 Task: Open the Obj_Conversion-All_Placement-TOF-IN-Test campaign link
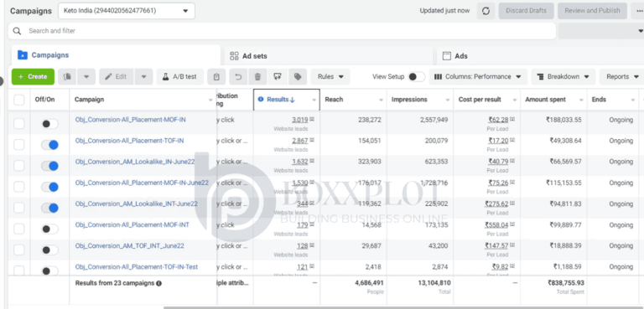coord(137,267)
